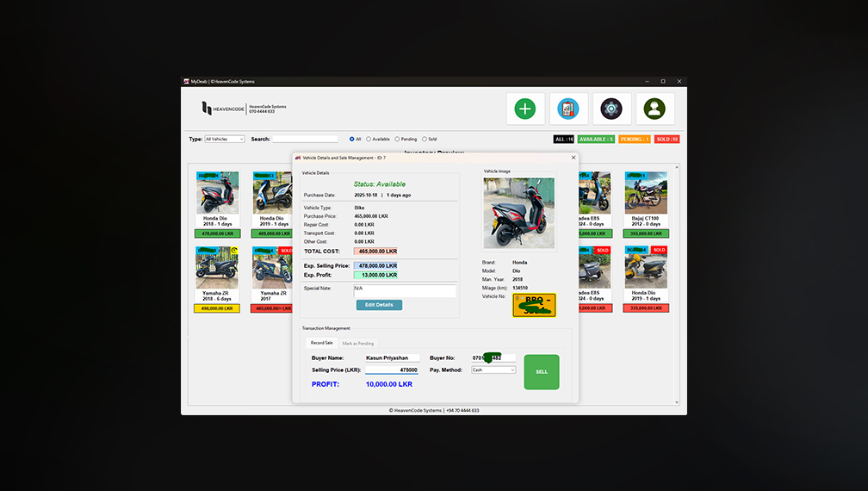Switch to the Record Sale tab
The image size is (868, 491).
[322, 343]
